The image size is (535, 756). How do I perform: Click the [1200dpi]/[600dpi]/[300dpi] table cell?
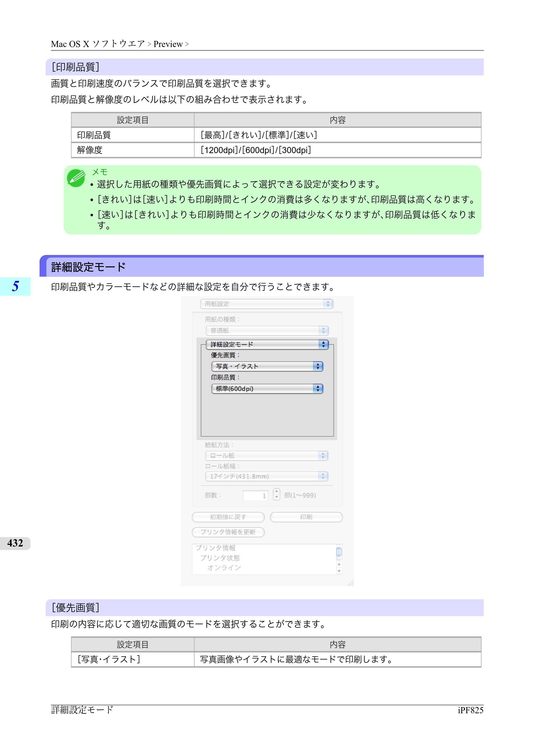(x=338, y=150)
